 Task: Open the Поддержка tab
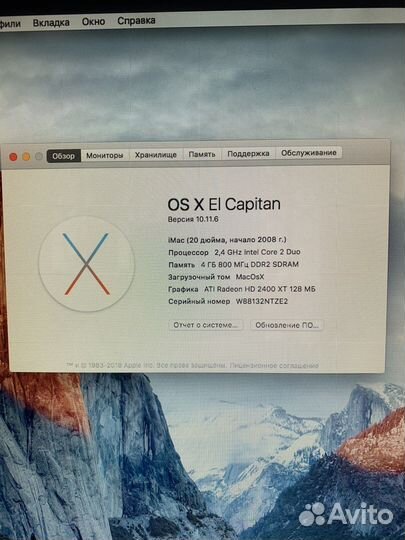pos(248,153)
